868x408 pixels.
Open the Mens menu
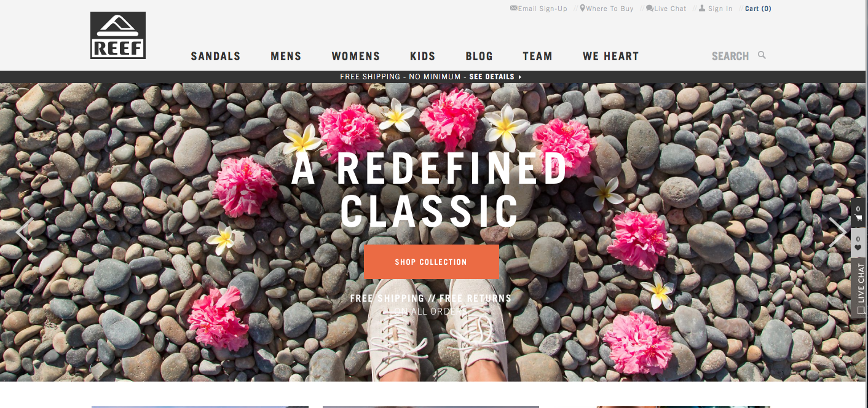tap(286, 56)
